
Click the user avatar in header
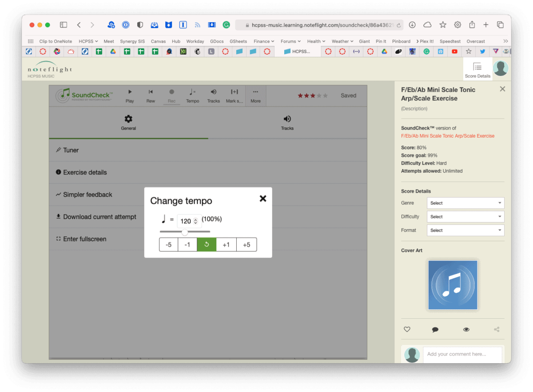501,68
